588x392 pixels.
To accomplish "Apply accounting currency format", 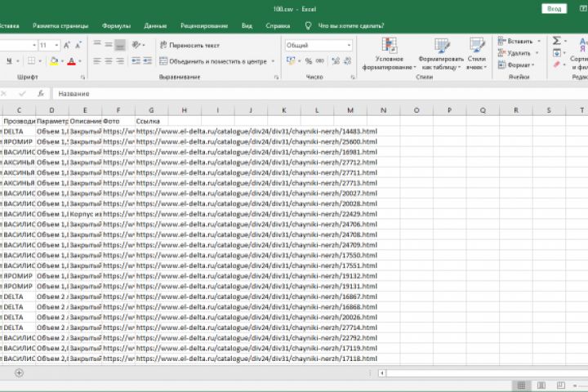I will click(291, 60).
